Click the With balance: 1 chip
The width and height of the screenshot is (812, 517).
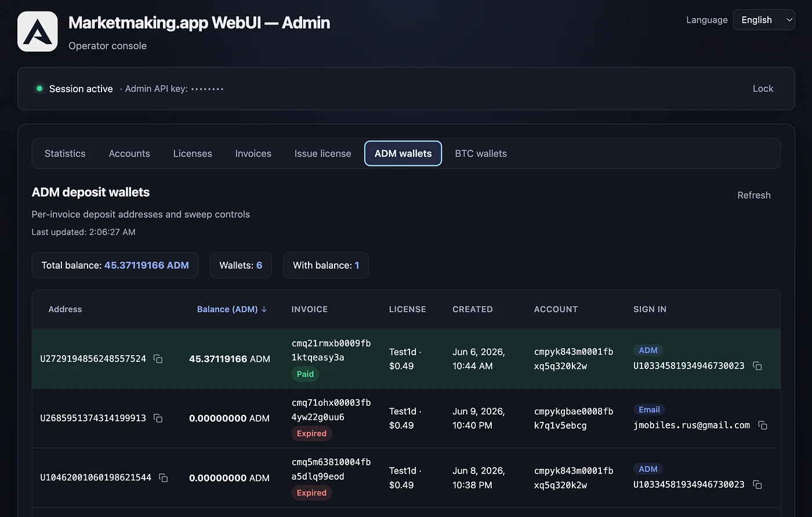(326, 265)
